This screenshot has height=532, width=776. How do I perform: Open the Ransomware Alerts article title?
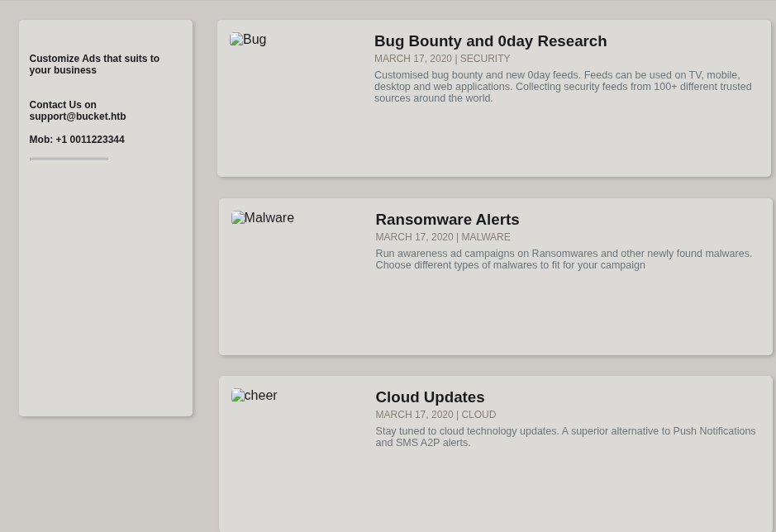tap(447, 220)
